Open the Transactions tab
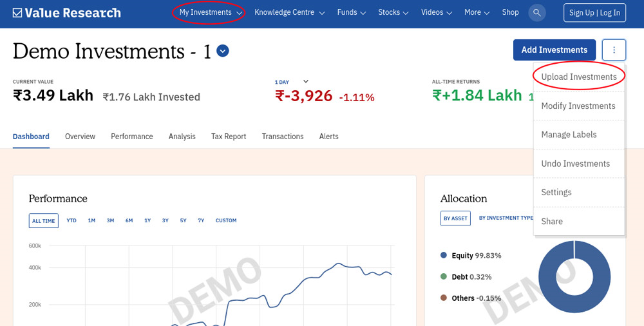Screen dimensions: 644x326 coord(282,137)
